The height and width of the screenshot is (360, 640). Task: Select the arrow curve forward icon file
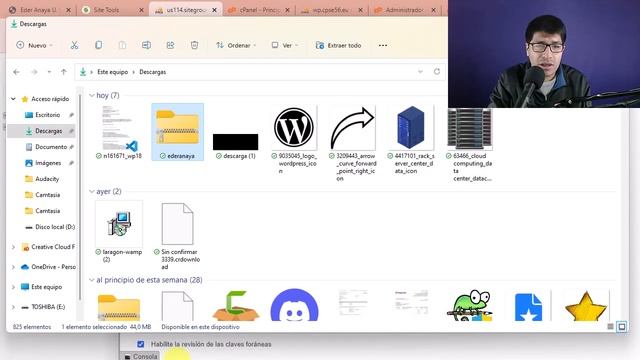353,143
